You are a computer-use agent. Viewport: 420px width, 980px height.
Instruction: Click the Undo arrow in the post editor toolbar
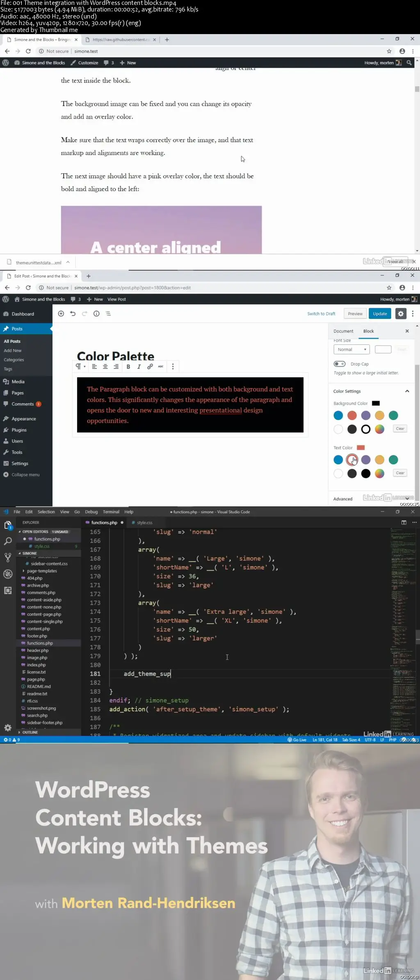[x=73, y=314]
